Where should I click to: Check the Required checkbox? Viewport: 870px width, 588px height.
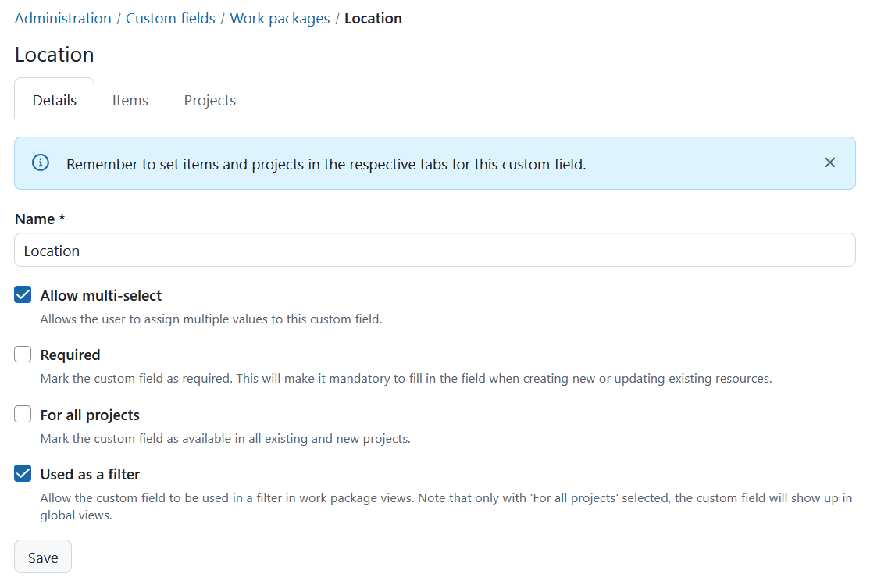coord(22,354)
